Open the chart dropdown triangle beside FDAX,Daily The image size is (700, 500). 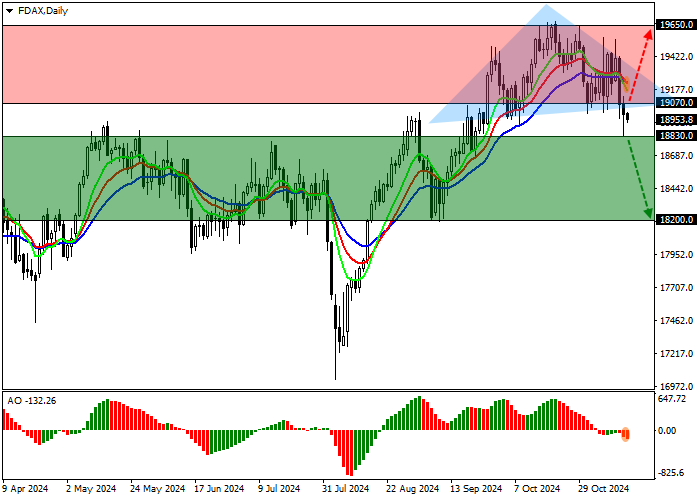9,11
